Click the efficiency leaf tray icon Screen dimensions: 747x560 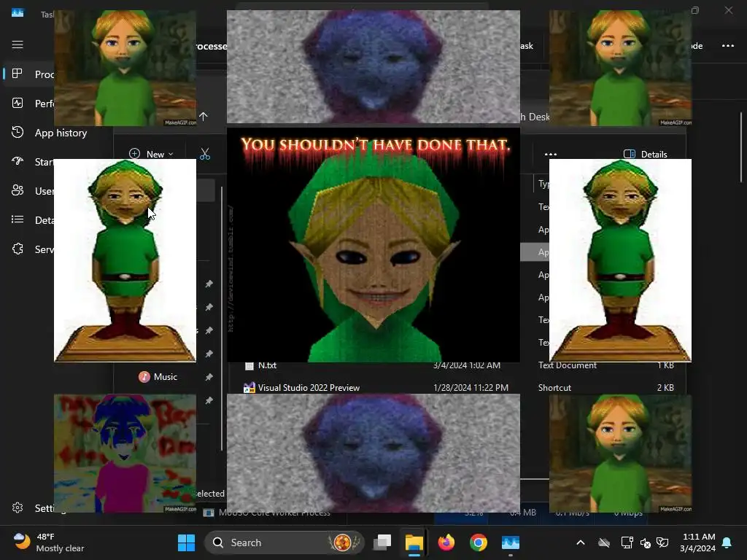click(662, 542)
